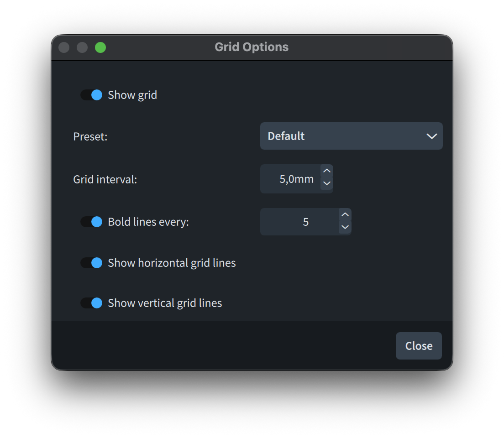Toggle the Show grid switch
Screen dimensions: 504x438
pyautogui.click(x=91, y=95)
